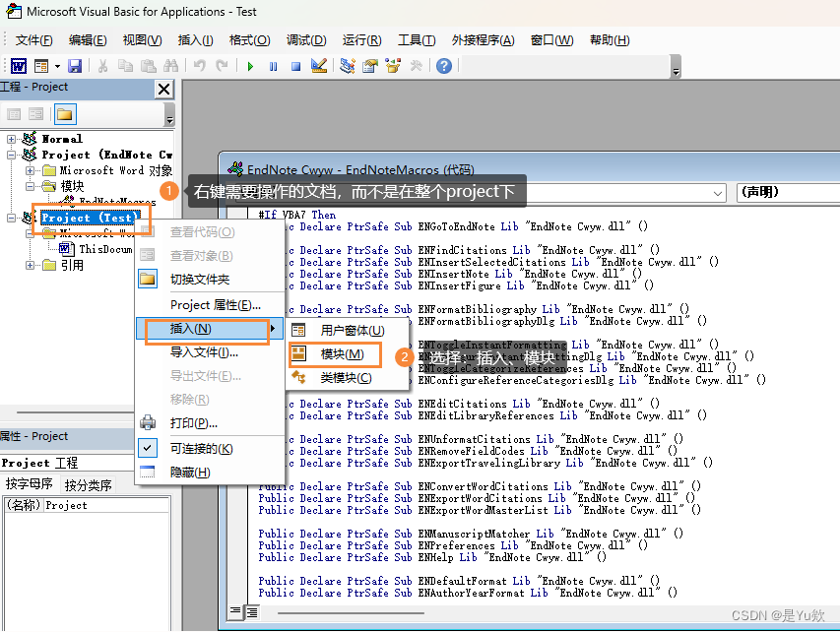Open the 运行(R) menu
840x632 pixels.
pyautogui.click(x=362, y=40)
